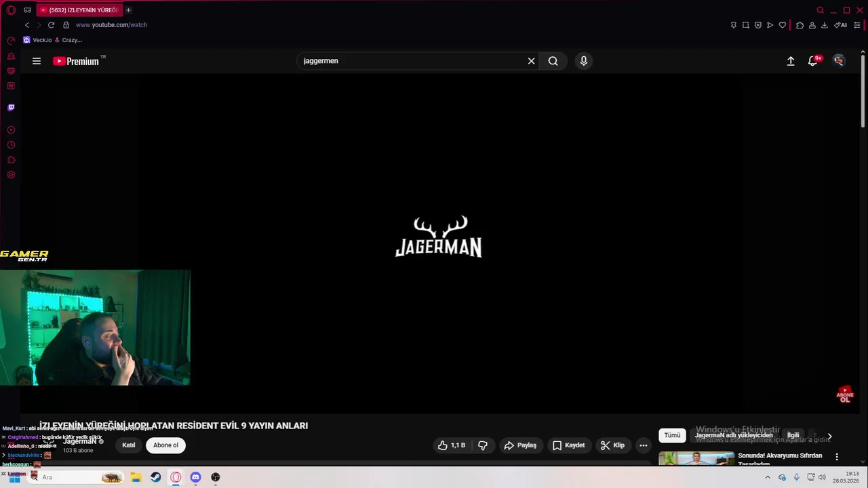This screenshot has height=488, width=868.
Task: Open File Explorer from taskbar
Action: 136,477
